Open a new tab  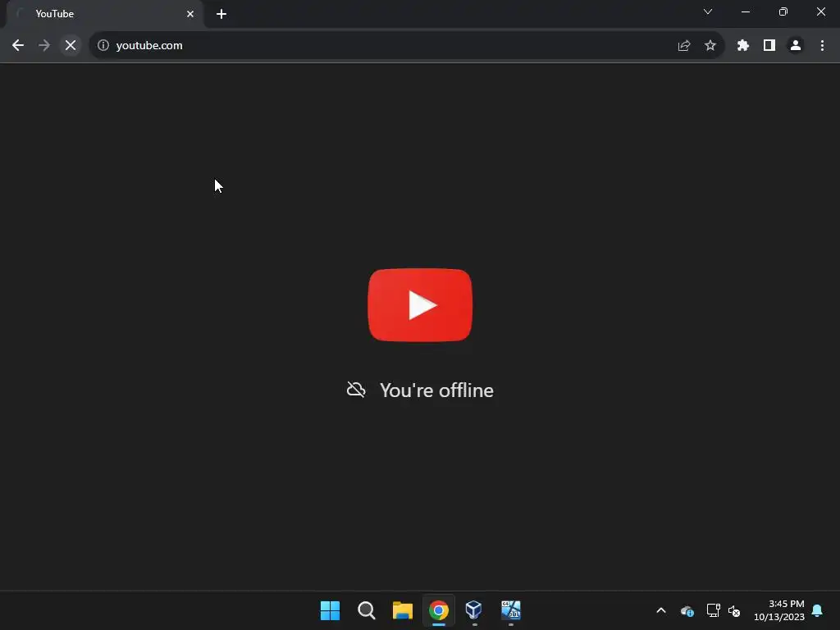(221, 14)
